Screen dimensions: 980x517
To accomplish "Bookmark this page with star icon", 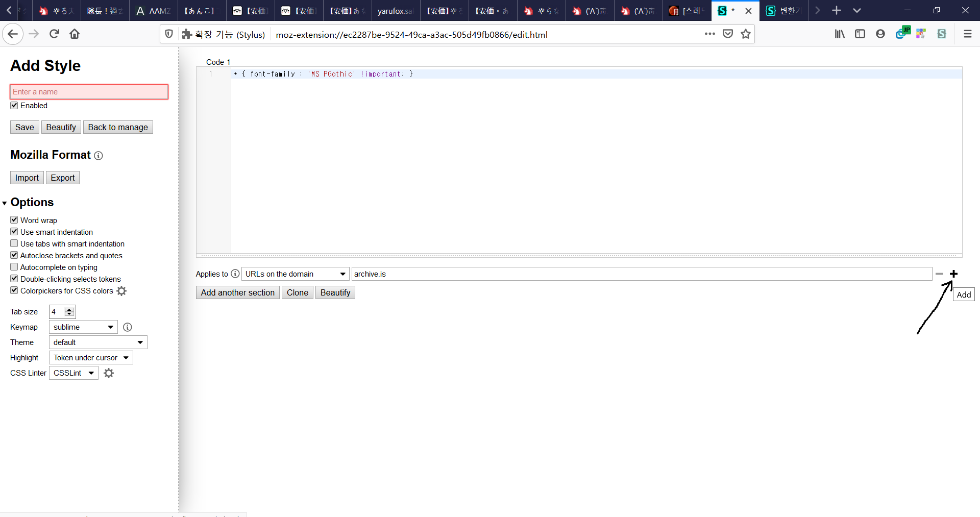I will click(746, 34).
